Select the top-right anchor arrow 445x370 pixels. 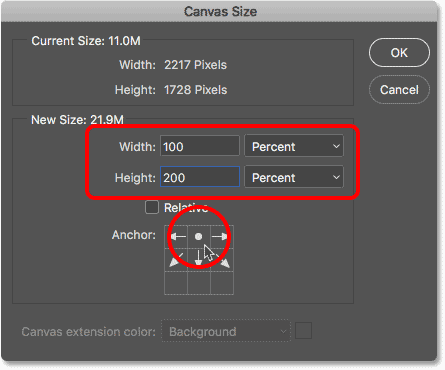pyautogui.click(x=222, y=237)
